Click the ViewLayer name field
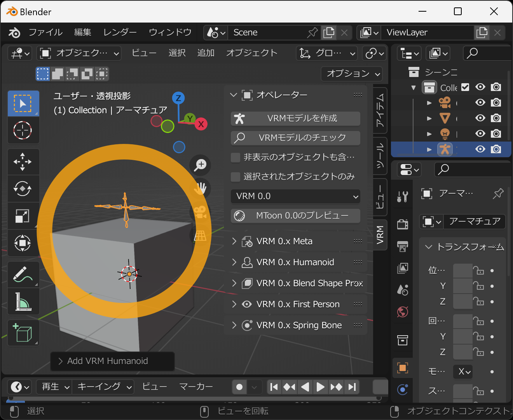The image size is (513, 420). pos(427,33)
